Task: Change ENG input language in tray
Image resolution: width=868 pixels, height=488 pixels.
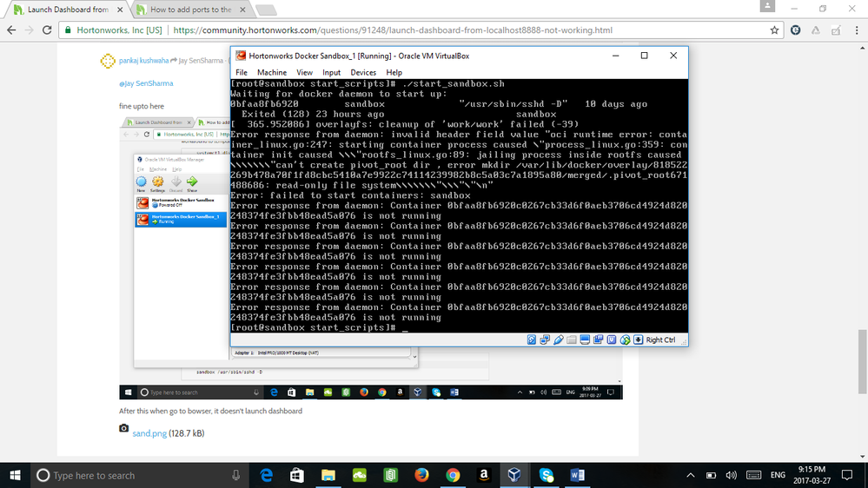Action: pyautogui.click(x=778, y=475)
